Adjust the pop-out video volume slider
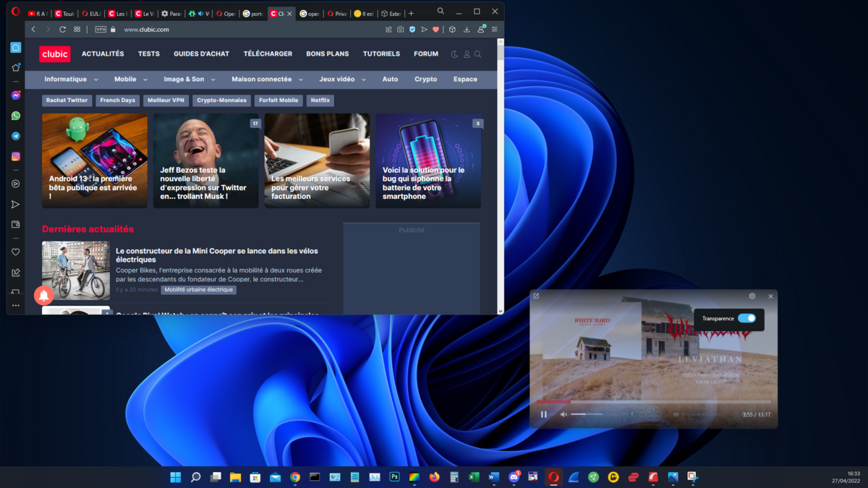The image size is (868, 488). click(x=587, y=414)
